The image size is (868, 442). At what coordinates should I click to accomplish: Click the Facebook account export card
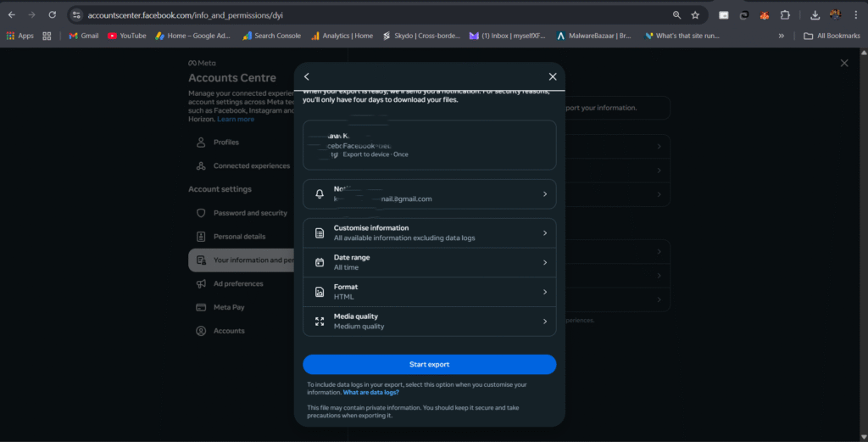(x=430, y=145)
